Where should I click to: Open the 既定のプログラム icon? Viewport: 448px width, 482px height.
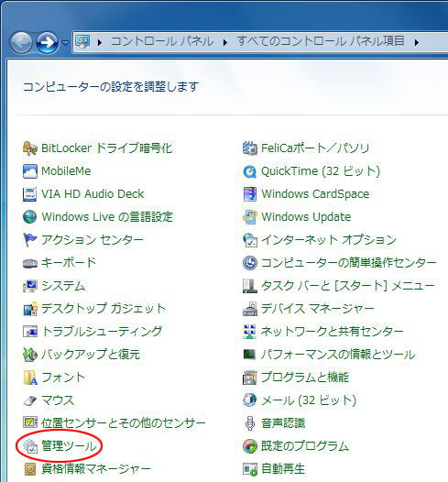tap(250, 446)
